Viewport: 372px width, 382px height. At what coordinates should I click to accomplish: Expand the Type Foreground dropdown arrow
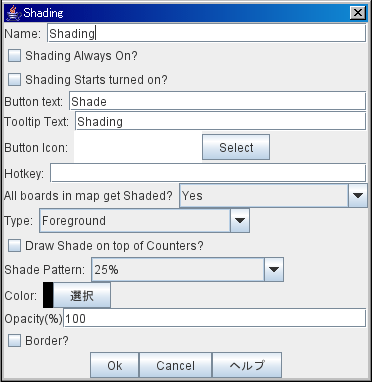click(x=240, y=220)
